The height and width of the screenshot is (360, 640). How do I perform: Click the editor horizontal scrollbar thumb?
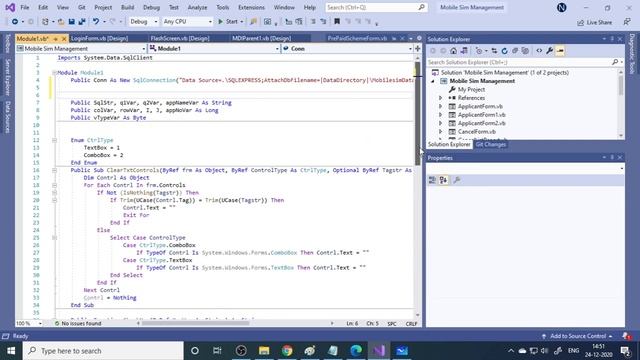click(x=196, y=323)
